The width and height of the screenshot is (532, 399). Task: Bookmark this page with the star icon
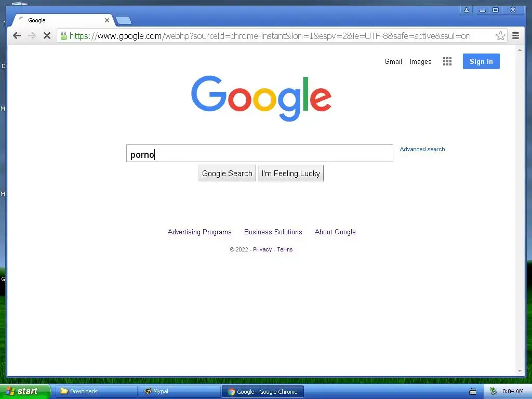pos(500,36)
